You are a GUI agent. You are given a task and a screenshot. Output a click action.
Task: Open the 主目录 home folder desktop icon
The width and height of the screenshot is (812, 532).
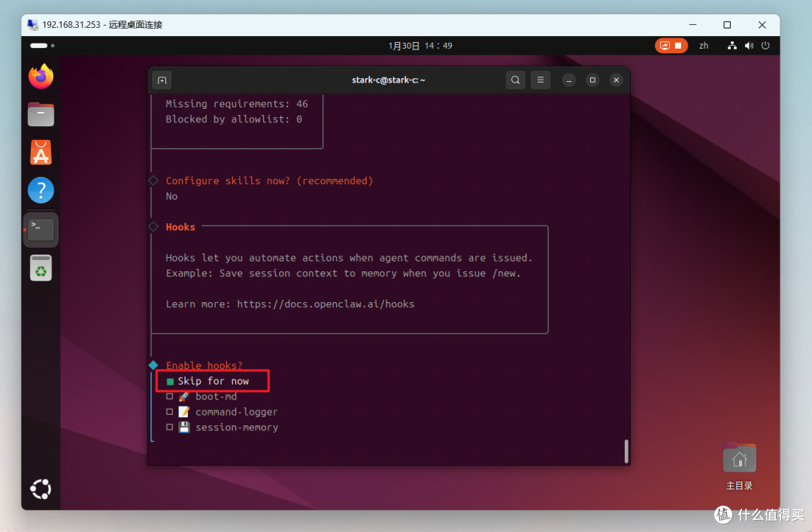[739, 467]
